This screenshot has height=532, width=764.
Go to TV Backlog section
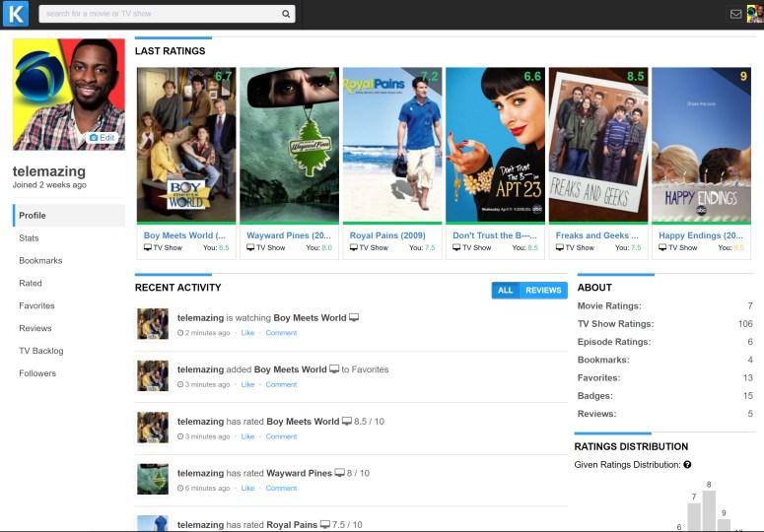(x=41, y=351)
